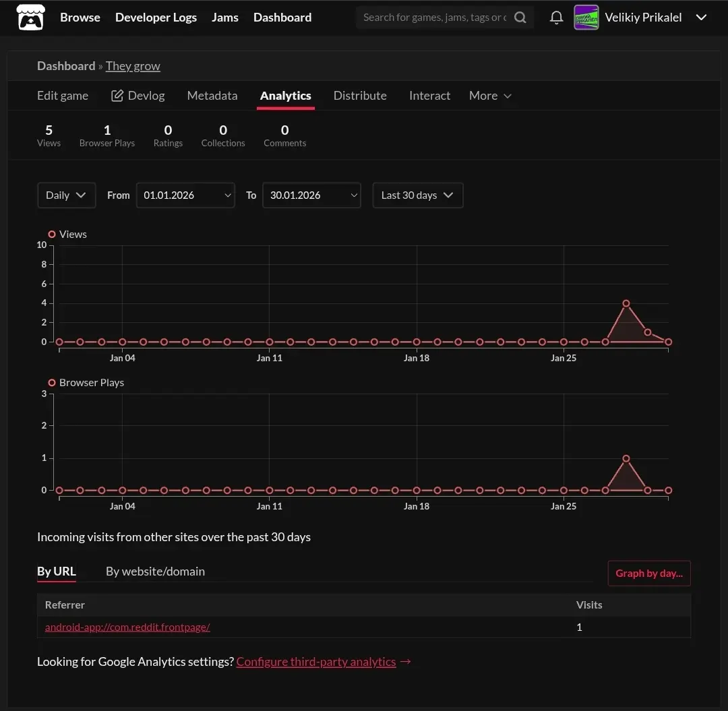The height and width of the screenshot is (711, 728).
Task: Toggle the Browser Plays legend marker
Action: [x=52, y=383]
